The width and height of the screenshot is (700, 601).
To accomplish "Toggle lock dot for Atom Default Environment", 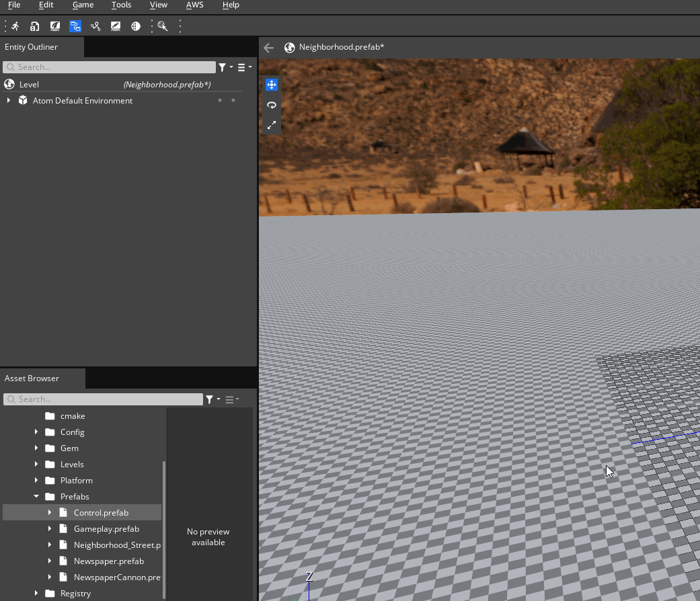I will tap(233, 100).
